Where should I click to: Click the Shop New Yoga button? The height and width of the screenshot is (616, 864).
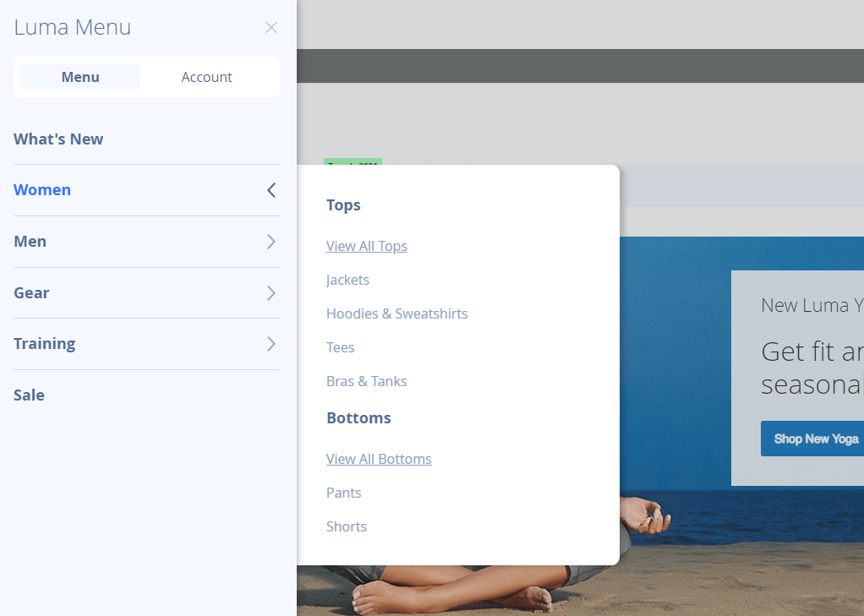tap(812, 439)
